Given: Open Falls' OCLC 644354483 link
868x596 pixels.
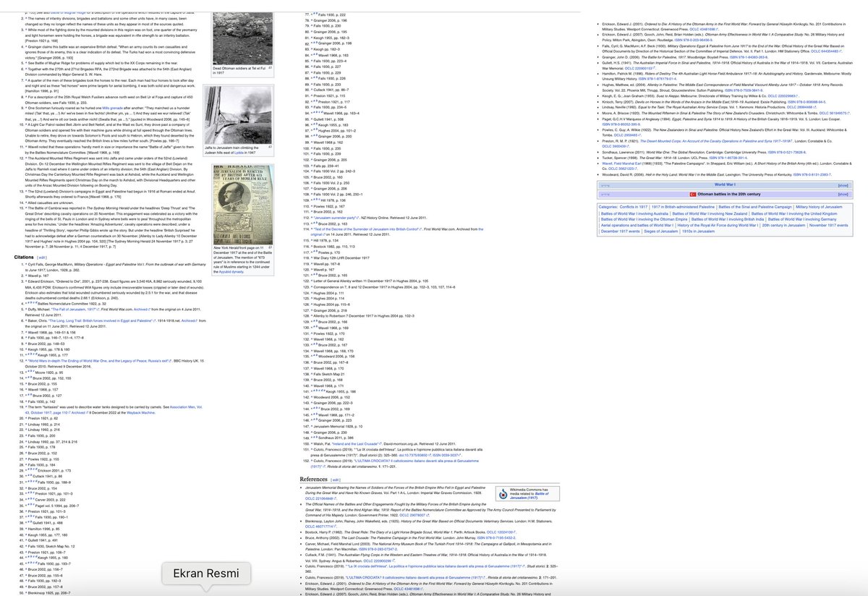Looking at the screenshot, I should point(826,51).
